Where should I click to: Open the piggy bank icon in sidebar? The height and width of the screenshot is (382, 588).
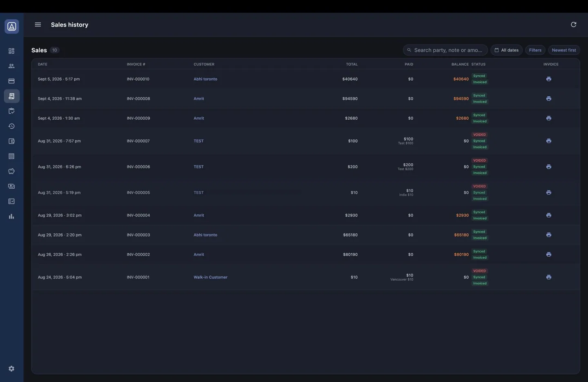11,171
